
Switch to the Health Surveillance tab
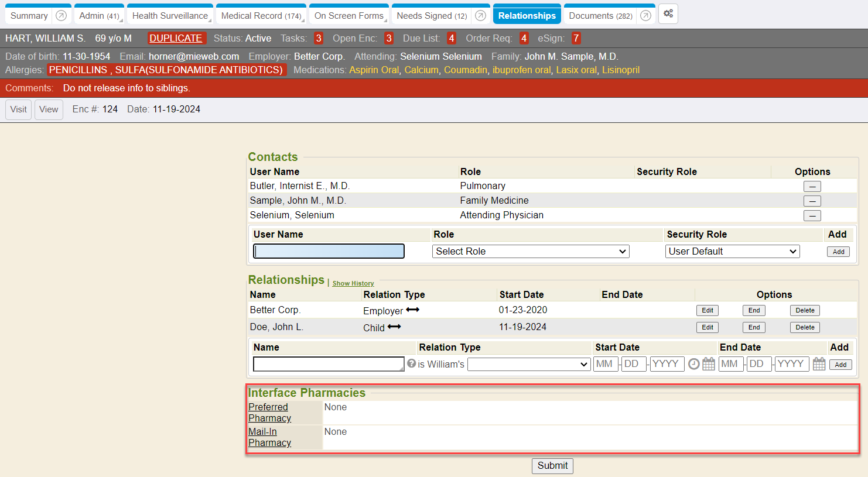170,16
